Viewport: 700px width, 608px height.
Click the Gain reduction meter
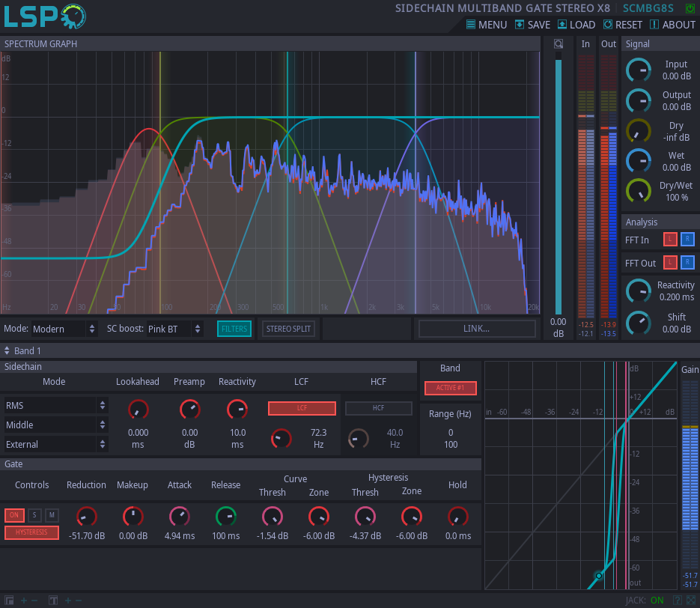pyautogui.click(x=690, y=475)
